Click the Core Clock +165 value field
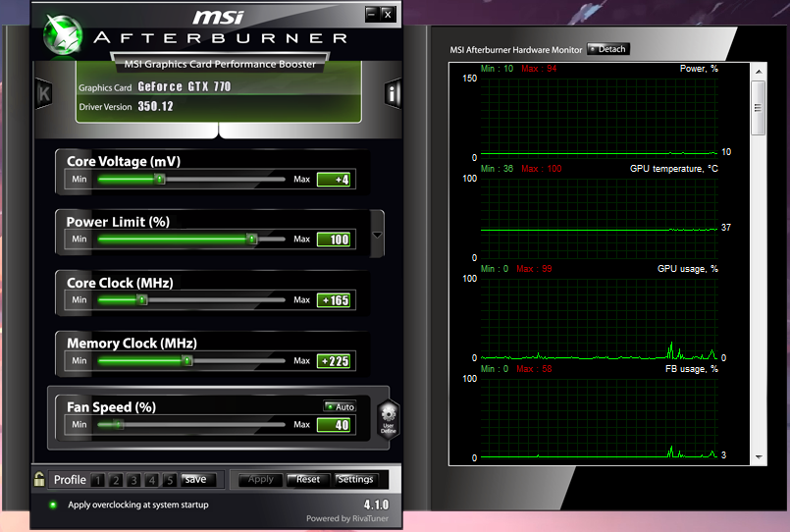 pyautogui.click(x=334, y=300)
